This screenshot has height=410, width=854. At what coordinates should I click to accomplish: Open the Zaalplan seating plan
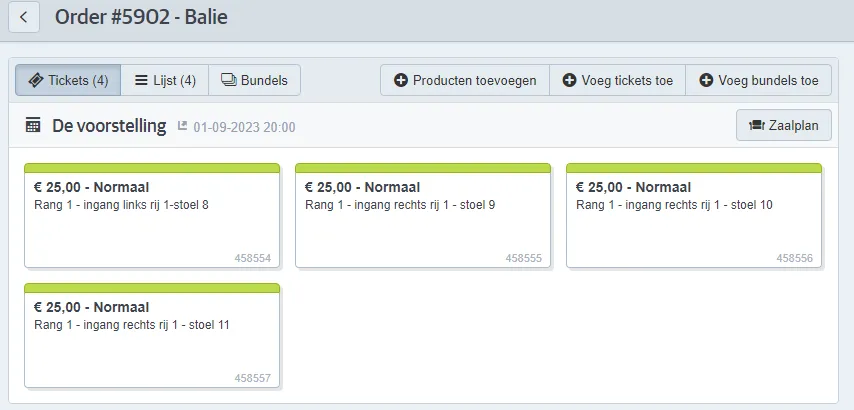point(784,125)
